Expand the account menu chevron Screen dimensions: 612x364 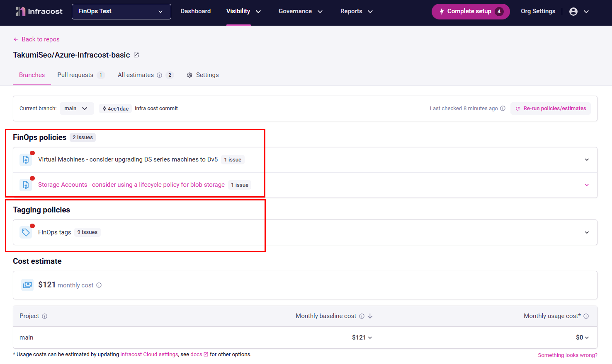[x=586, y=12]
